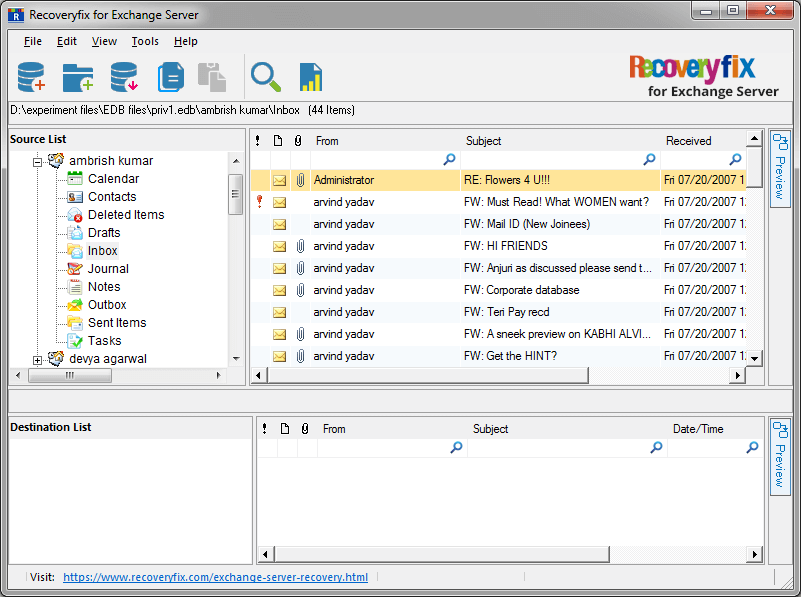Select 'FW: Must Read! What WOMEN want?' email
The width and height of the screenshot is (801, 597).
499,202
